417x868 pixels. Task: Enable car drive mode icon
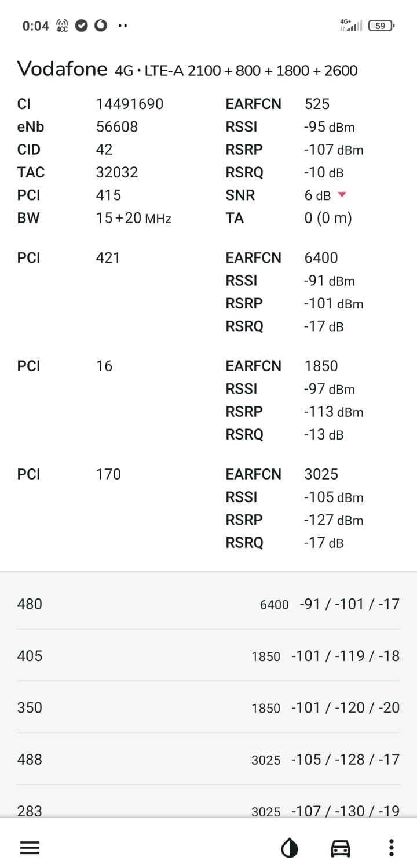click(341, 849)
